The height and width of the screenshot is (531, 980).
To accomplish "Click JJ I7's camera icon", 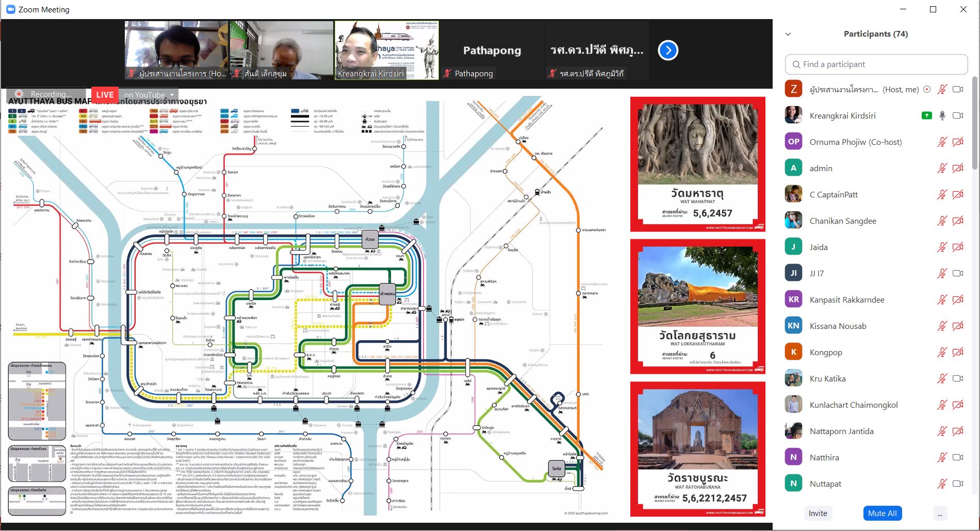I will (x=958, y=273).
